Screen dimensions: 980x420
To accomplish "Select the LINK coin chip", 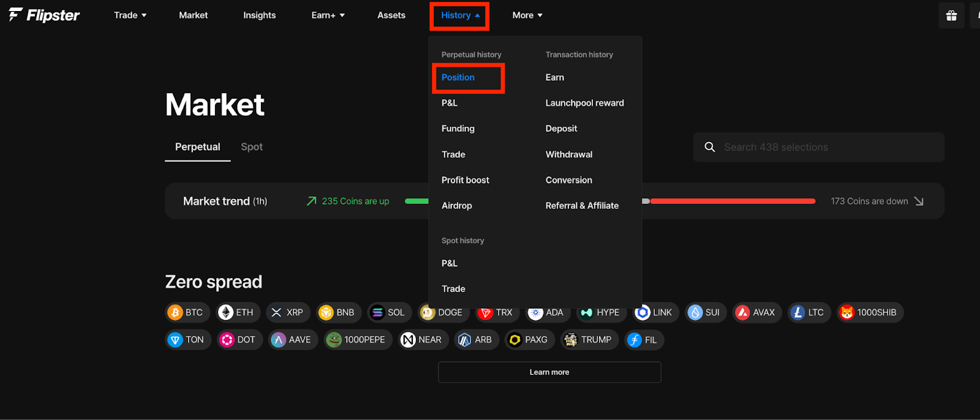I will (655, 312).
